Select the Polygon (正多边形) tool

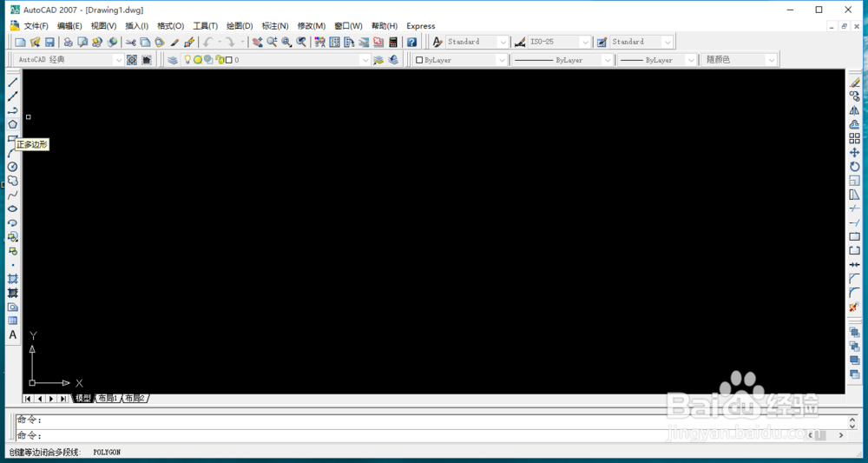(x=13, y=124)
